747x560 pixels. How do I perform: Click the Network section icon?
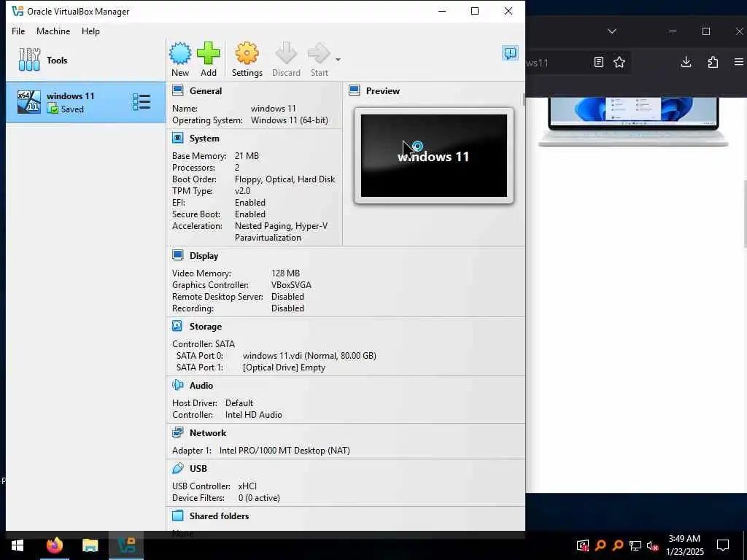(x=178, y=432)
